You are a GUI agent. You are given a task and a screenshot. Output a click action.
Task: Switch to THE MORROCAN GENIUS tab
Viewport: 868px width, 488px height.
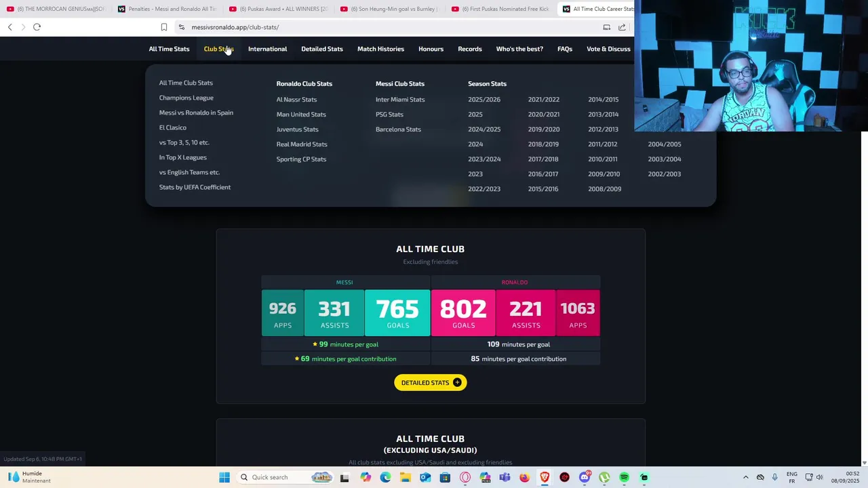(x=56, y=9)
